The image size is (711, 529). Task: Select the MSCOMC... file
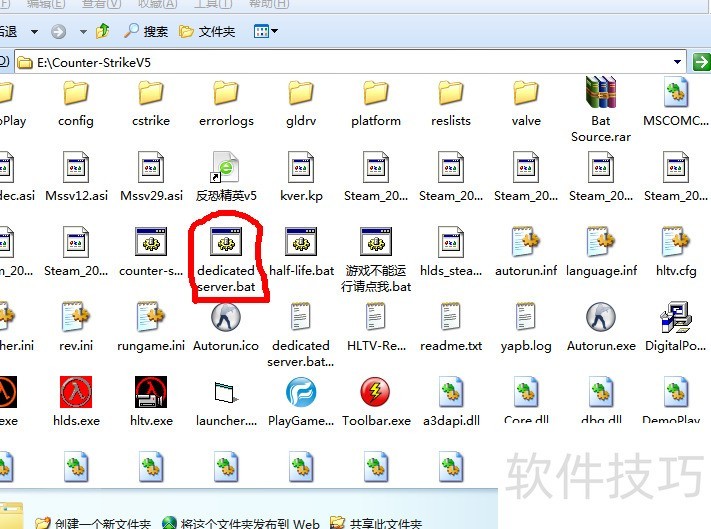676,104
